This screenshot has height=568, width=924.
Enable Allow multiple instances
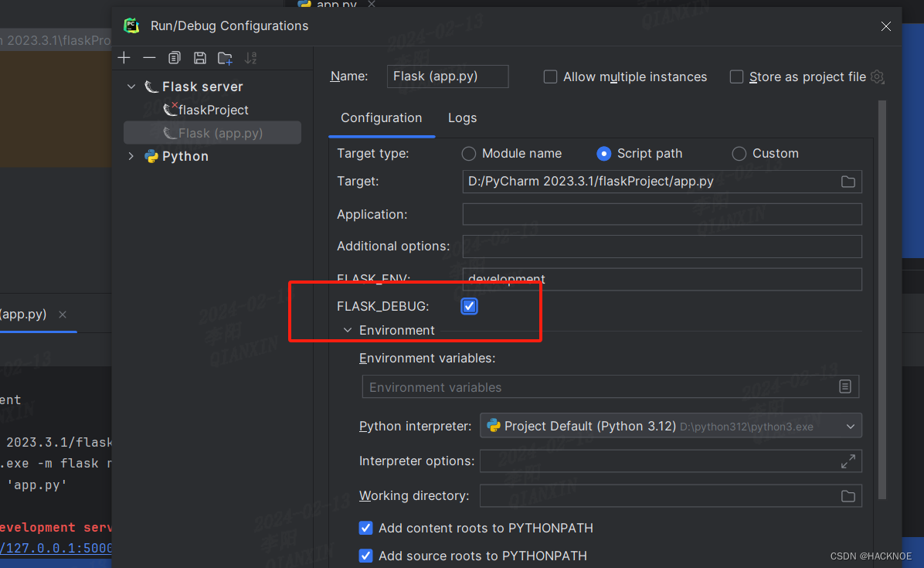tap(550, 77)
